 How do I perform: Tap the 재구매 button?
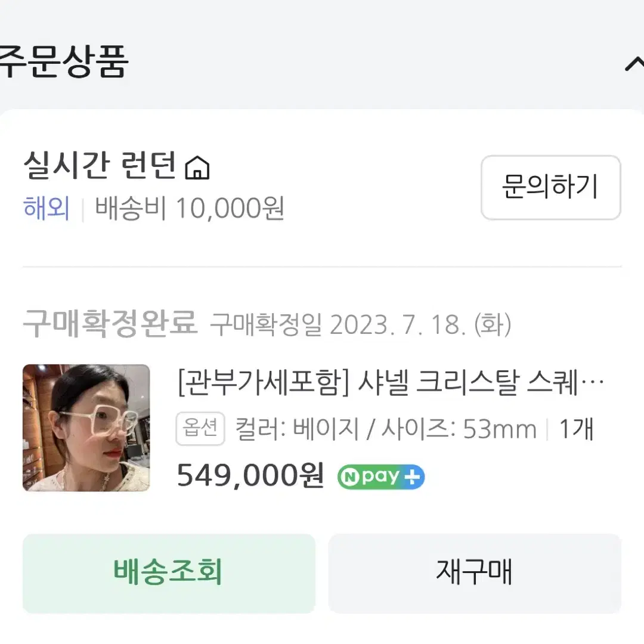pos(475,574)
